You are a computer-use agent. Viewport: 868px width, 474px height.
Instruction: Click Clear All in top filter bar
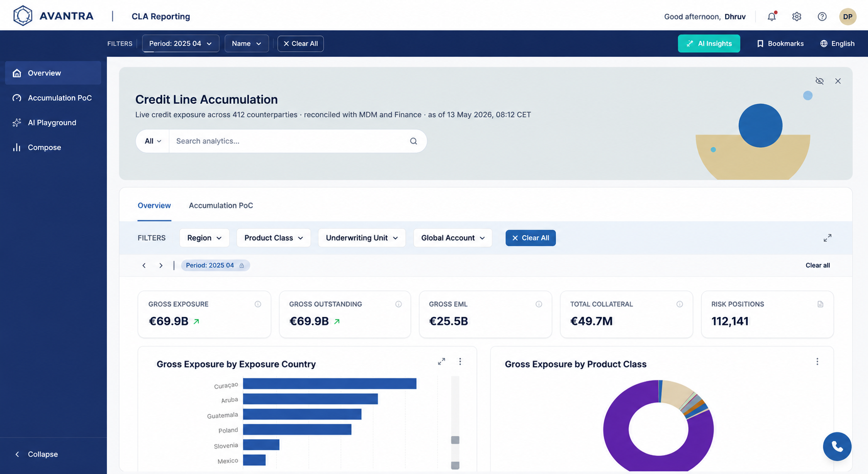click(x=300, y=43)
